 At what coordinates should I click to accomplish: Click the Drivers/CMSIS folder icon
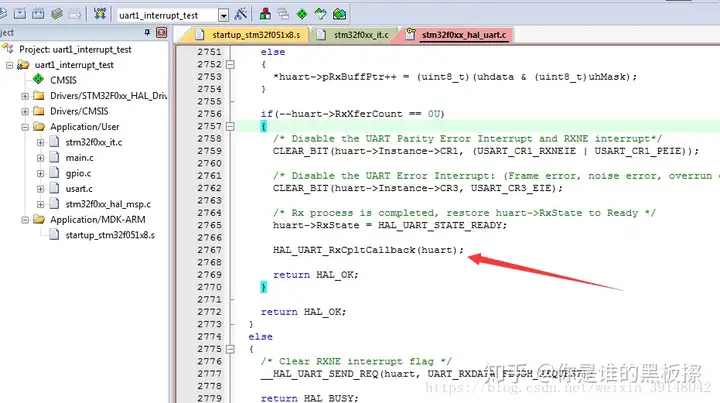point(39,111)
